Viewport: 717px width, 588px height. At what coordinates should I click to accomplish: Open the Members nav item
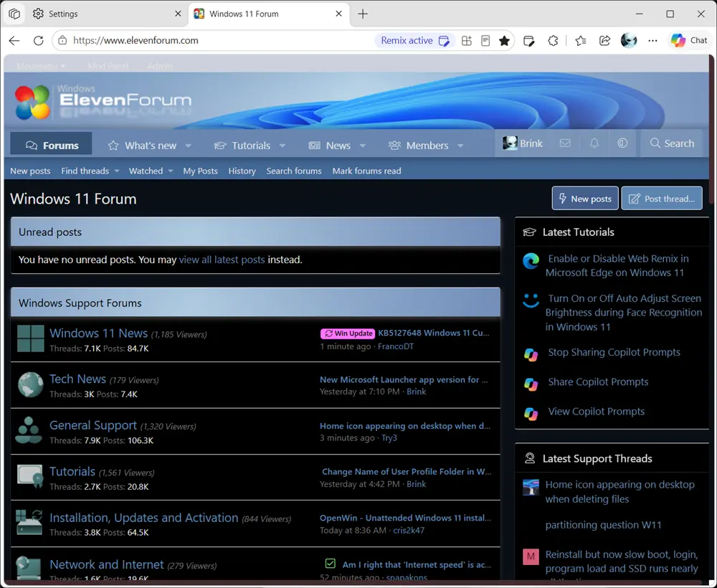[419, 146]
